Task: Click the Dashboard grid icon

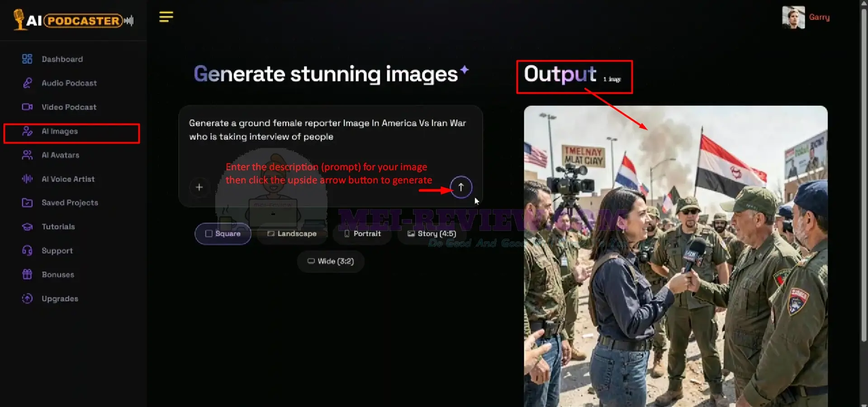Action: tap(27, 59)
